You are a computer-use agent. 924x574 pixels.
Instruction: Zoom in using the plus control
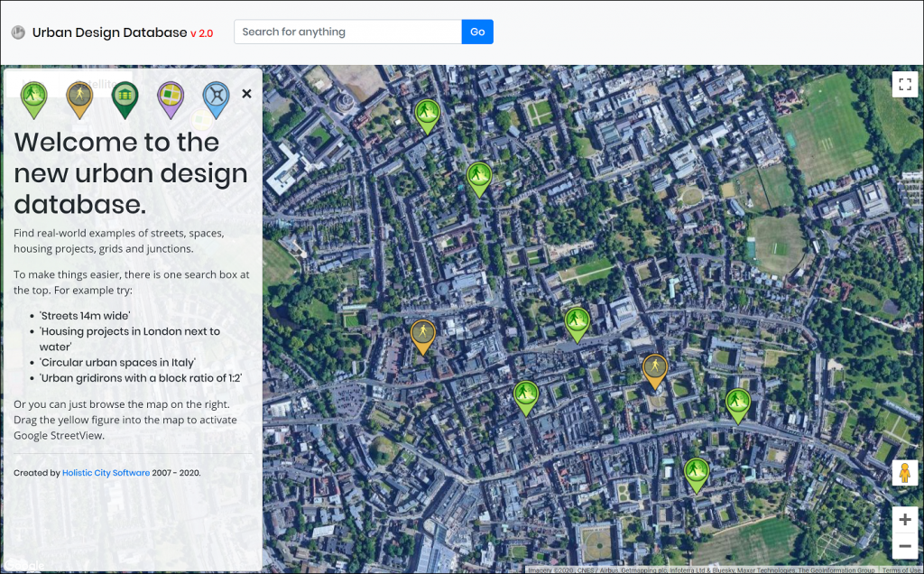(x=904, y=519)
